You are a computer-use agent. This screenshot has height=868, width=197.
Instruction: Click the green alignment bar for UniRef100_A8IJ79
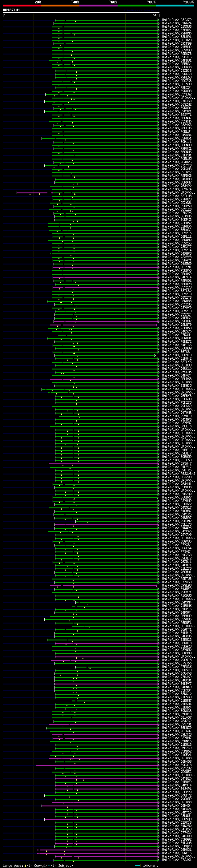(107, 20)
